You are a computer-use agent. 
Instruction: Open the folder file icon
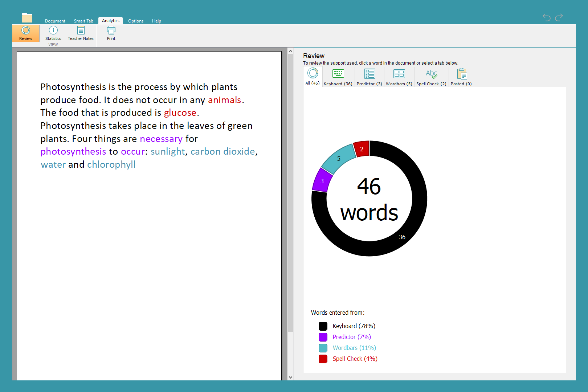click(27, 18)
